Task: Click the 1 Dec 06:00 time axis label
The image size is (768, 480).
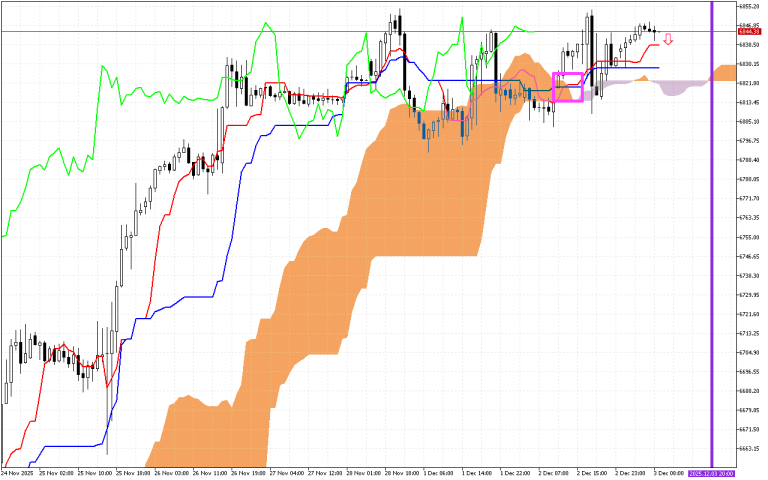Action: coord(438,474)
